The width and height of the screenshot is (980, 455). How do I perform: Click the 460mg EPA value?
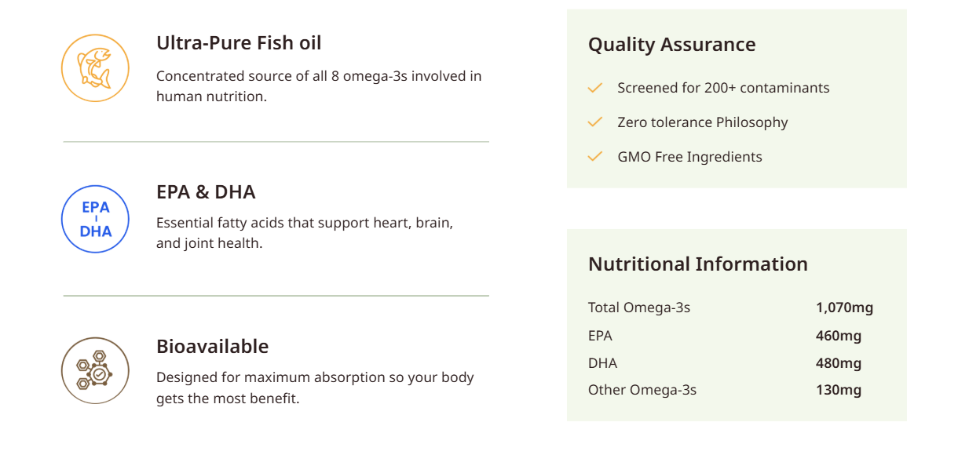839,336
